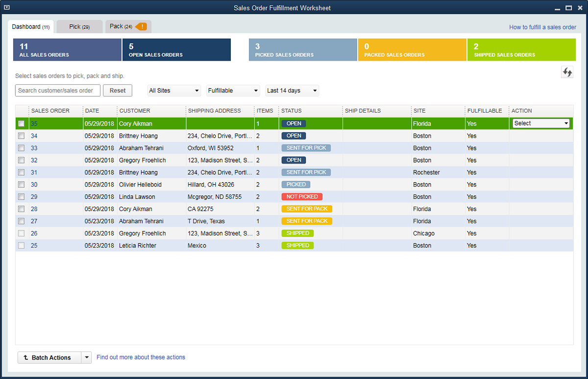This screenshot has height=379, width=588.
Task: Check the select-all checkbox in the table header
Action: [x=21, y=111]
